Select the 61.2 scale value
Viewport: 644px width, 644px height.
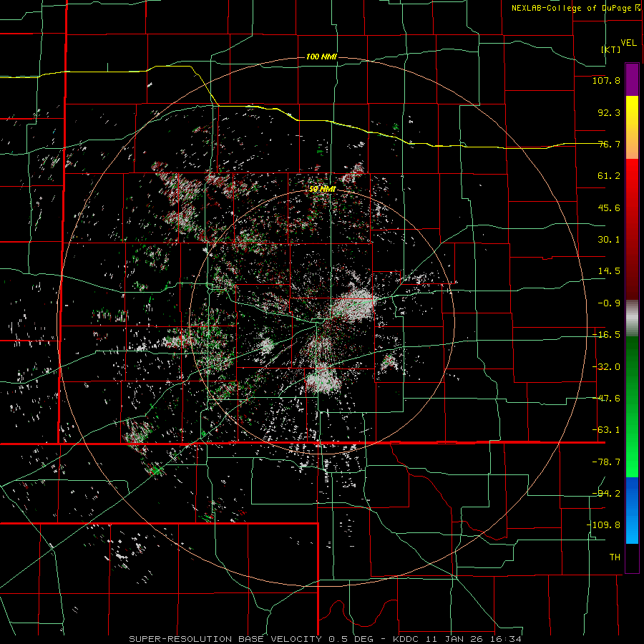609,176
